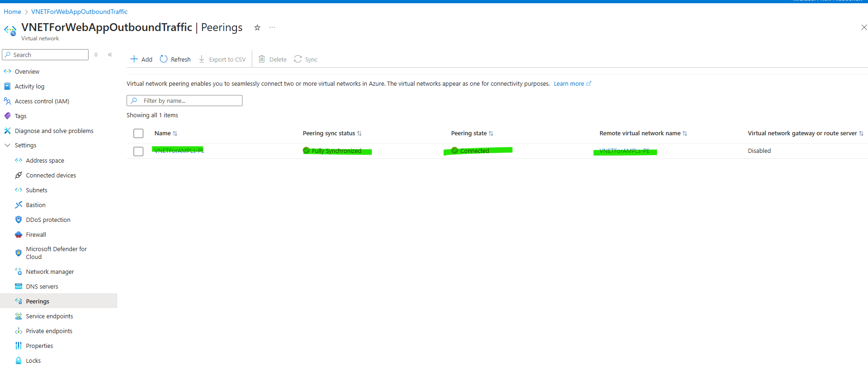Open the Locks padlock icon
Viewport: 868px width, 366px height.
coord(19,360)
